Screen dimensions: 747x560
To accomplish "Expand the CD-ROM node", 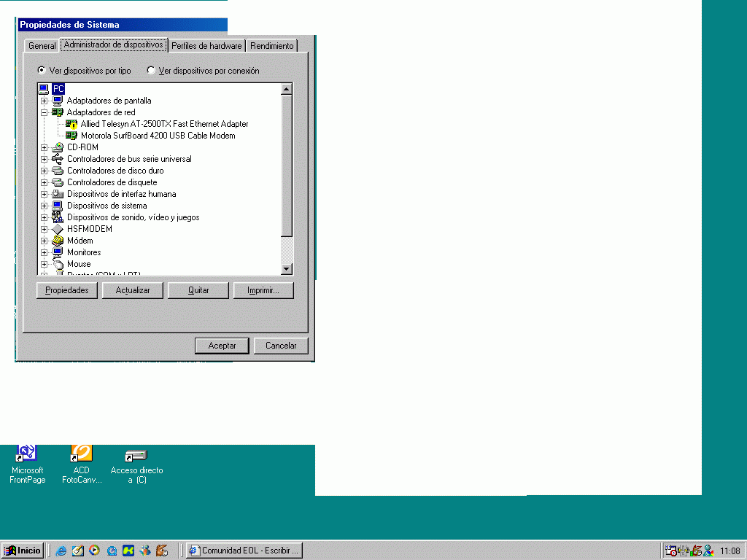I will tap(44, 147).
